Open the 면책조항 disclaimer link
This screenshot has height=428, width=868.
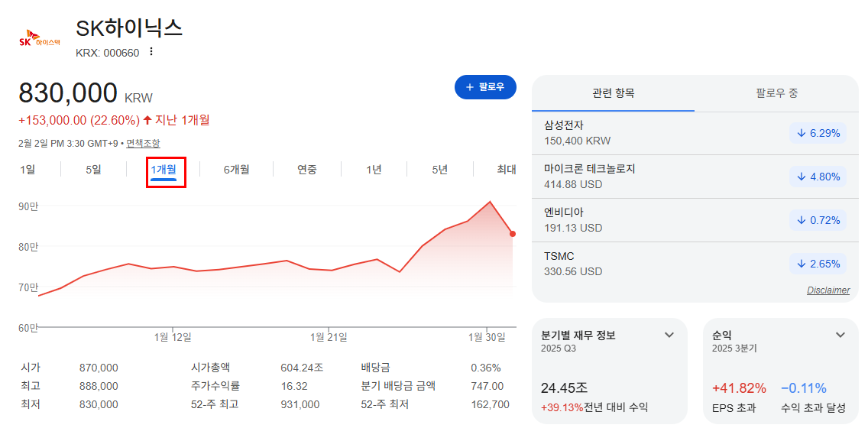[144, 144]
